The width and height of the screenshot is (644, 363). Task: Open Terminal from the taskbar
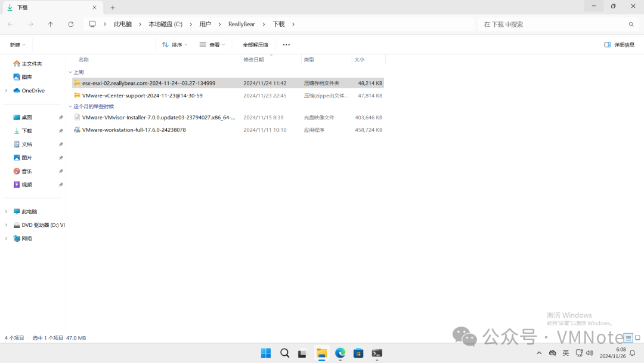(377, 353)
